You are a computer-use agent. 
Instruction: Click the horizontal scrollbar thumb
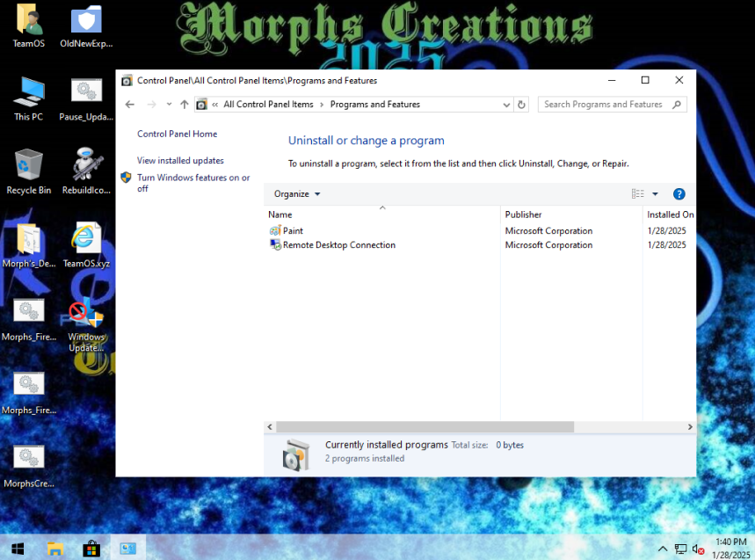(x=425, y=426)
